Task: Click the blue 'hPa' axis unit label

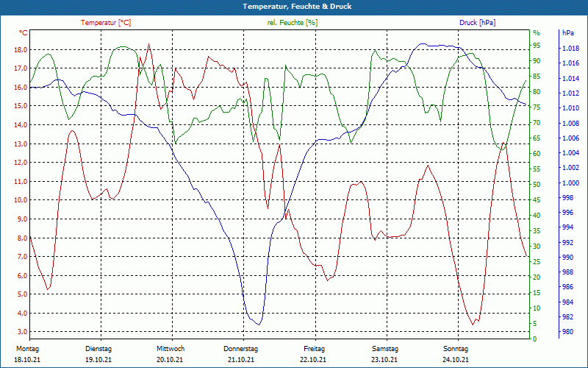Action: click(567, 33)
